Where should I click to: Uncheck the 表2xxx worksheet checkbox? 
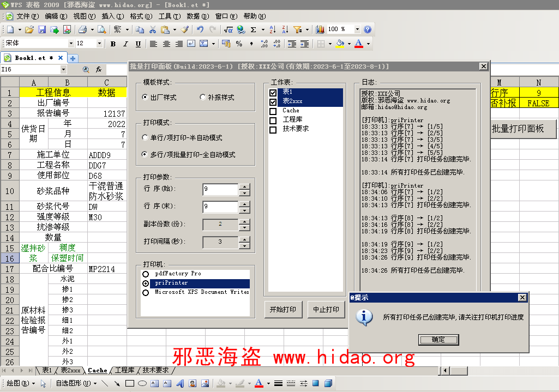tap(273, 102)
